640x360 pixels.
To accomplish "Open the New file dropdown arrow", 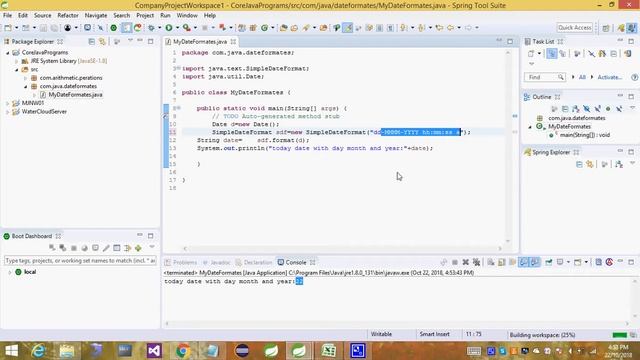I will click(x=16, y=28).
